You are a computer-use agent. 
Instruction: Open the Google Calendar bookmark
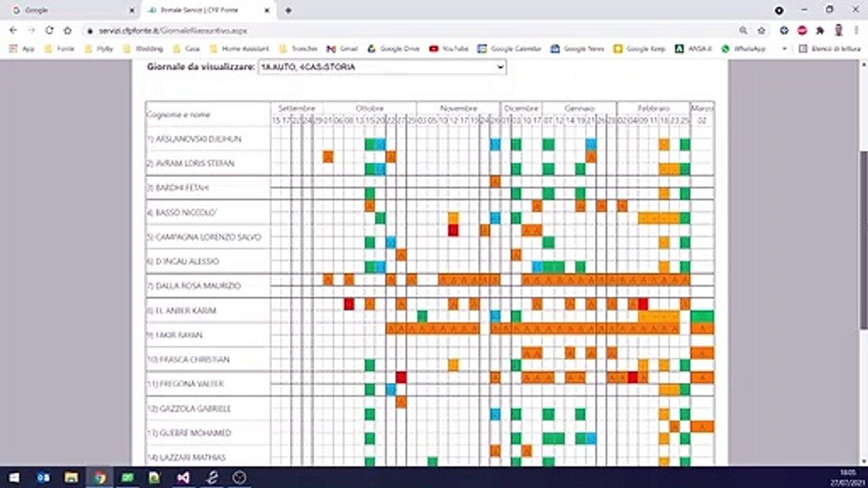click(509, 49)
